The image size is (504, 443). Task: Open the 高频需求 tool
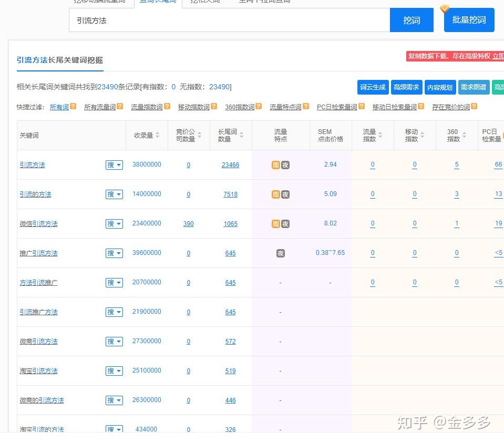pos(406,87)
